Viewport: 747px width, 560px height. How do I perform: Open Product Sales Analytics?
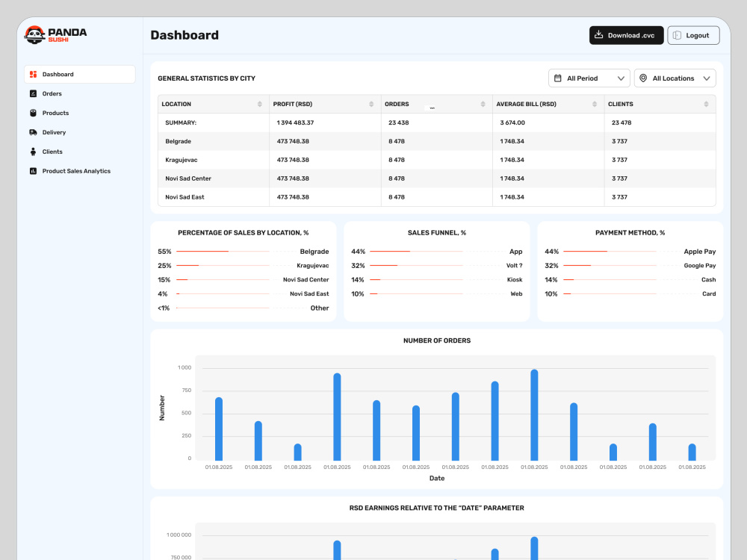(80, 171)
